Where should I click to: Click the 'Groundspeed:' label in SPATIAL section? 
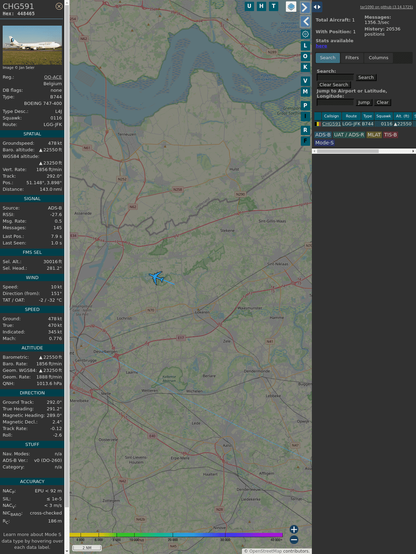18,143
